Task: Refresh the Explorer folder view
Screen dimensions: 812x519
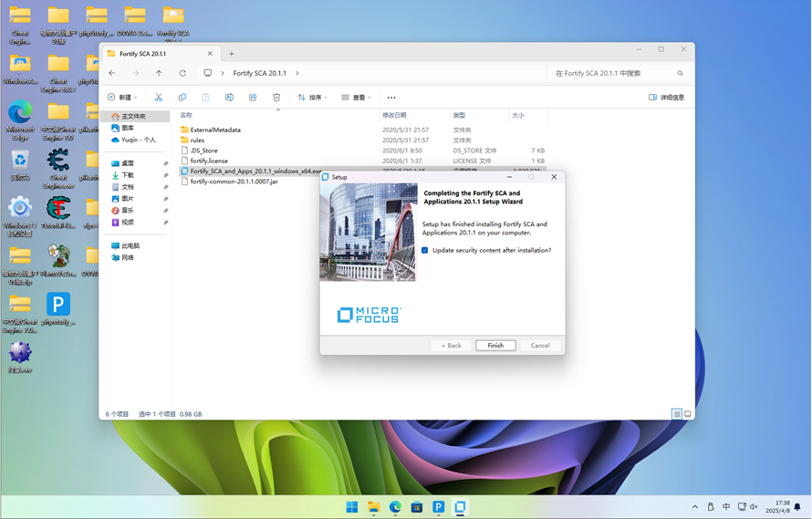Action: pyautogui.click(x=182, y=73)
